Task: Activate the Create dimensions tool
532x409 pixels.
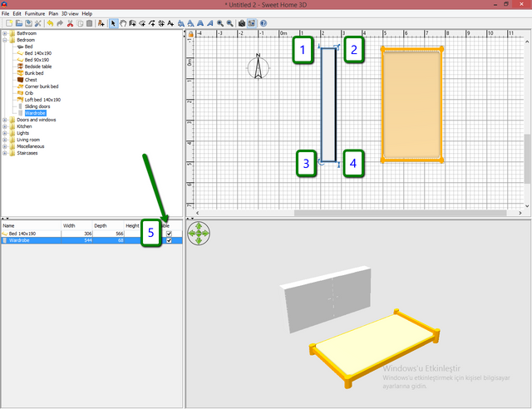Action: point(161,23)
